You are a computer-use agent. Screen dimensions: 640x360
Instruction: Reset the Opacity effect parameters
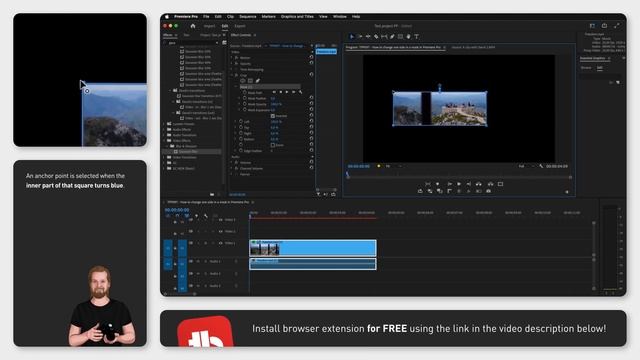pos(311,63)
